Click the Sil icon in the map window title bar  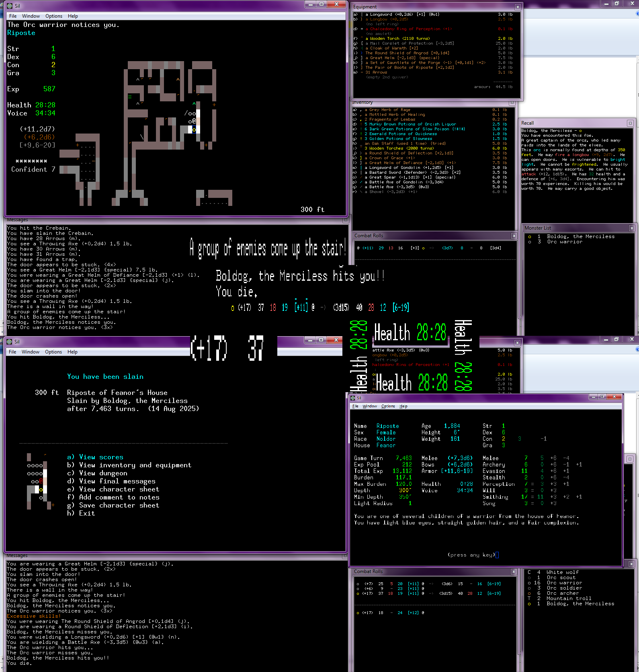[10, 6]
